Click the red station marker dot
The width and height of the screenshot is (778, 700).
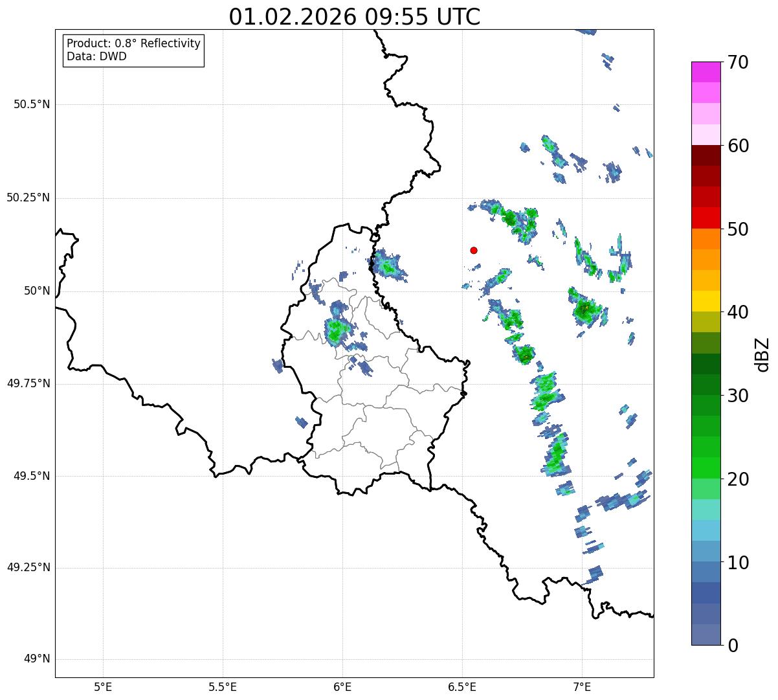click(x=474, y=250)
